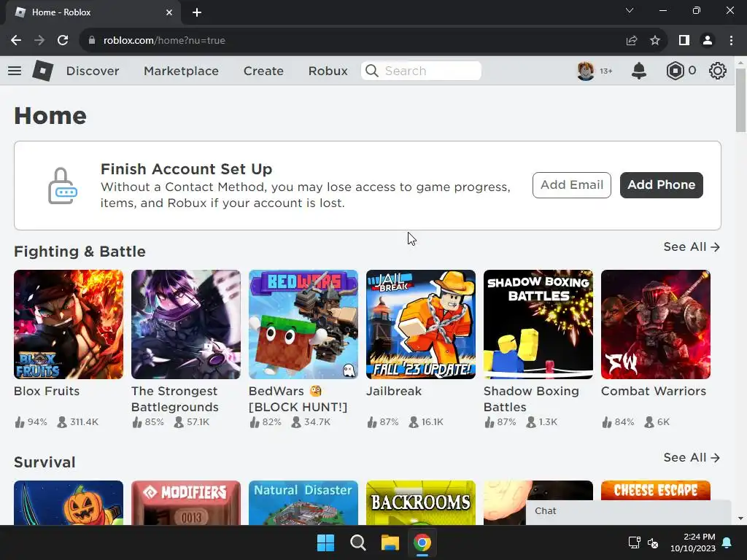The image size is (747, 560).
Task: Open the Jailbreak game thumbnail
Action: click(x=421, y=324)
